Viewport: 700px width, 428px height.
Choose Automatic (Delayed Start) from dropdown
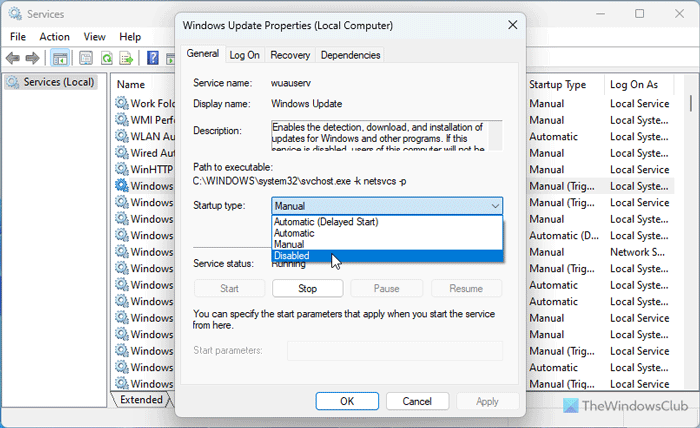point(387,222)
